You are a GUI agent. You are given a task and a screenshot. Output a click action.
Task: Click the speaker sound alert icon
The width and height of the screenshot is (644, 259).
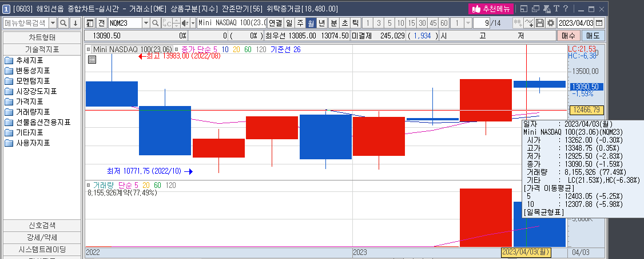point(184,23)
